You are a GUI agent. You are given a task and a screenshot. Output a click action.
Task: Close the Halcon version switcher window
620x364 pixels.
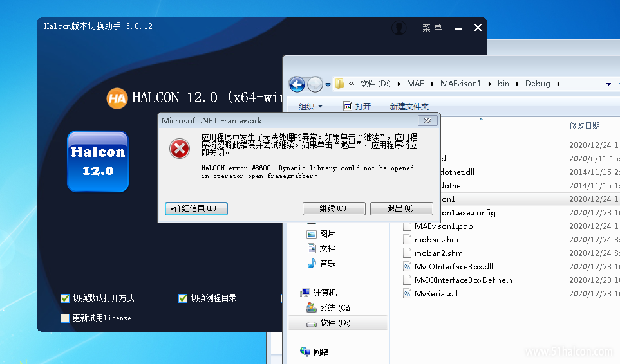tap(478, 28)
